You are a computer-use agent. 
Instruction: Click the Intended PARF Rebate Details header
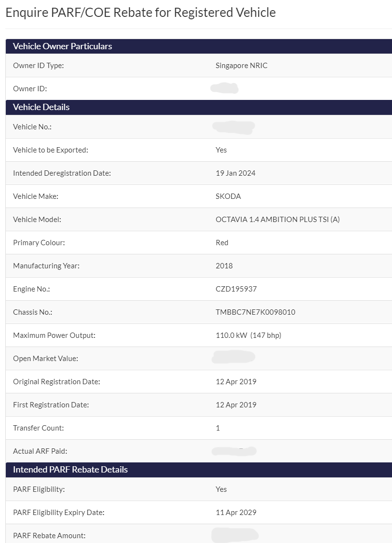point(199,470)
